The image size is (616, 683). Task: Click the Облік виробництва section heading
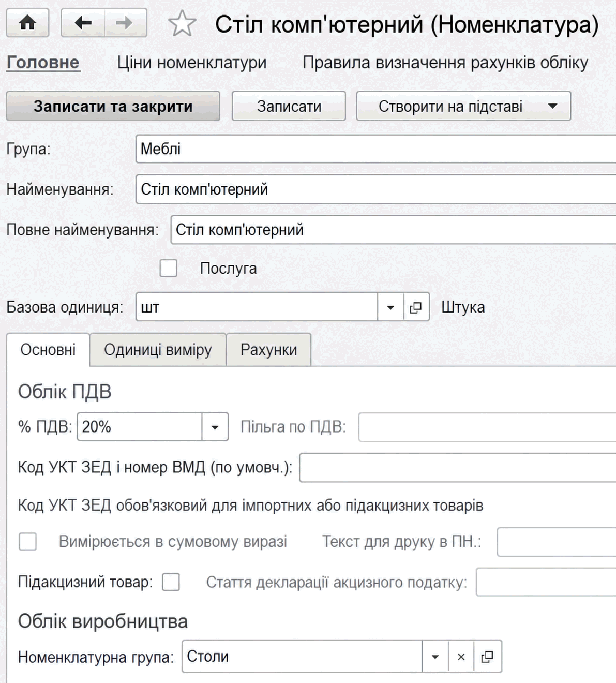click(103, 621)
